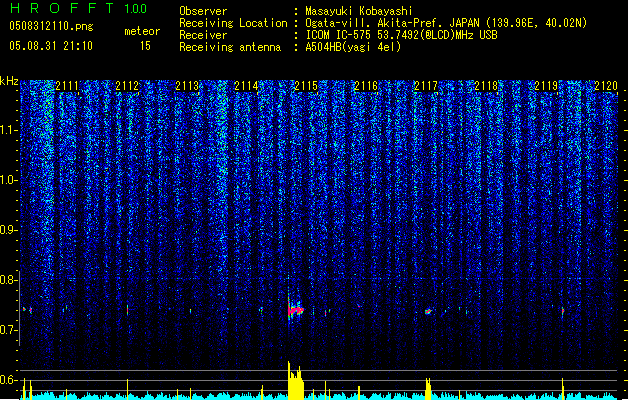
Task: Click the meteor echo near 2117
Action: pyautogui.click(x=428, y=311)
